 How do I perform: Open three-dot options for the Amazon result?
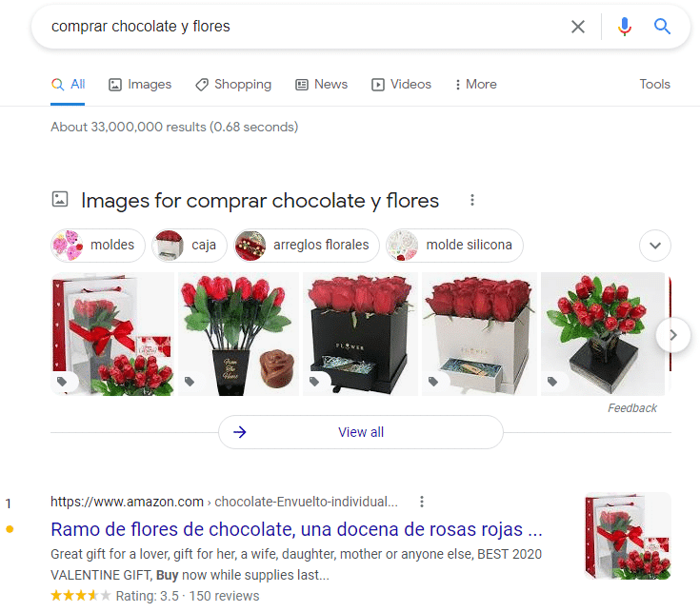point(422,502)
